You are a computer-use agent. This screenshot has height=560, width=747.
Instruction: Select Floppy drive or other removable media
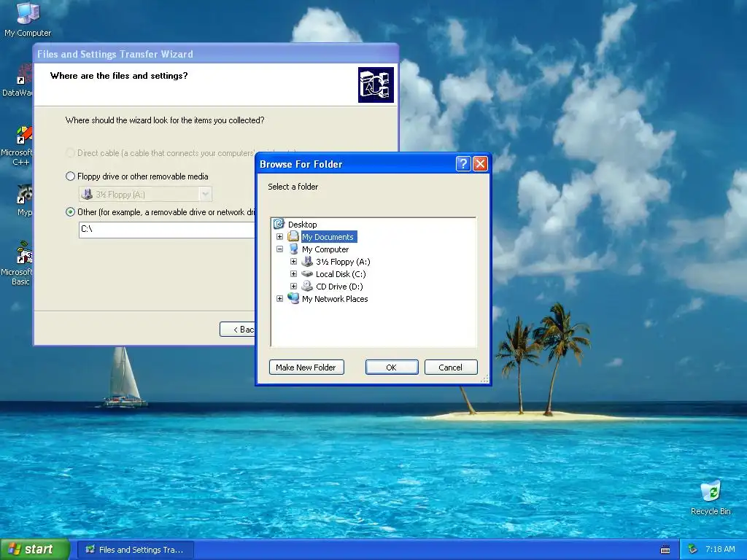coord(70,176)
